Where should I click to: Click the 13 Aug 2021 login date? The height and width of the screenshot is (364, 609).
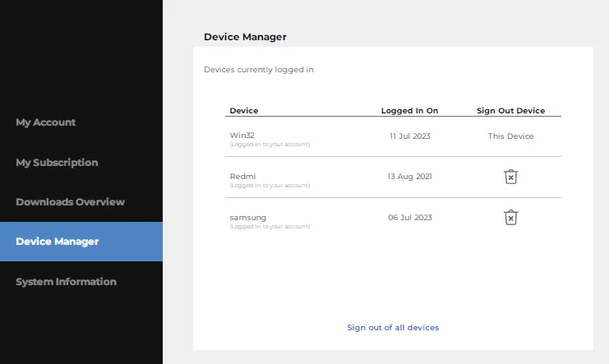[410, 177]
